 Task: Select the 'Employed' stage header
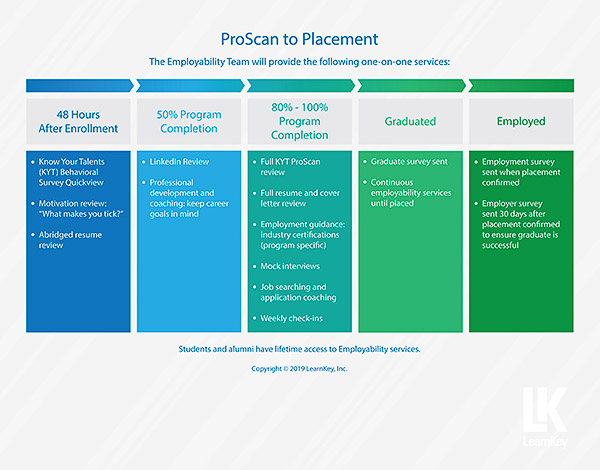click(521, 121)
